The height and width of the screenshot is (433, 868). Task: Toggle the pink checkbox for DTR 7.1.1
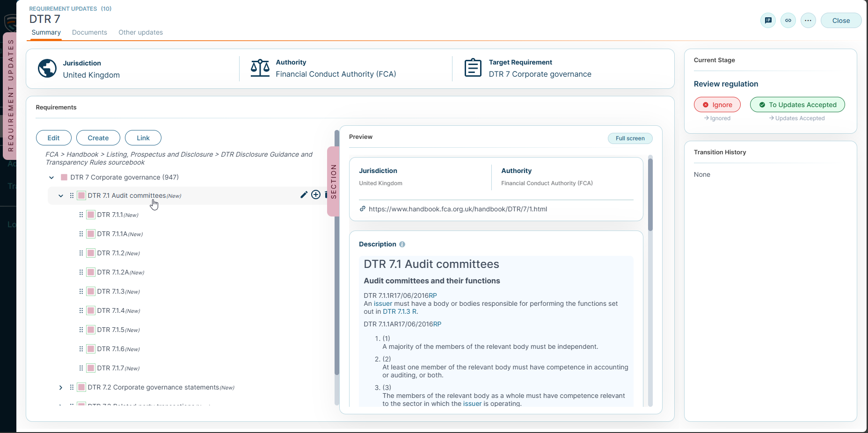[91, 215]
